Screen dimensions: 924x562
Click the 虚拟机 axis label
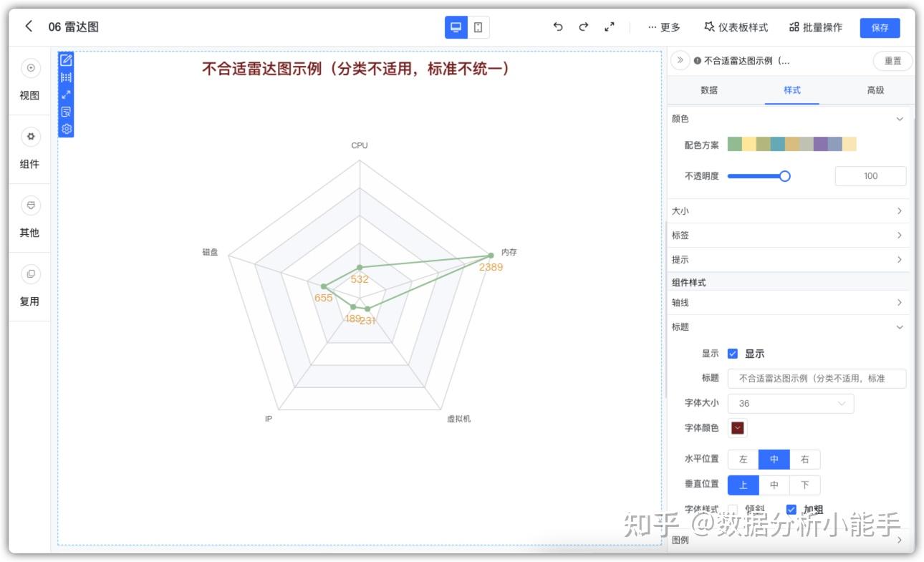(x=459, y=419)
